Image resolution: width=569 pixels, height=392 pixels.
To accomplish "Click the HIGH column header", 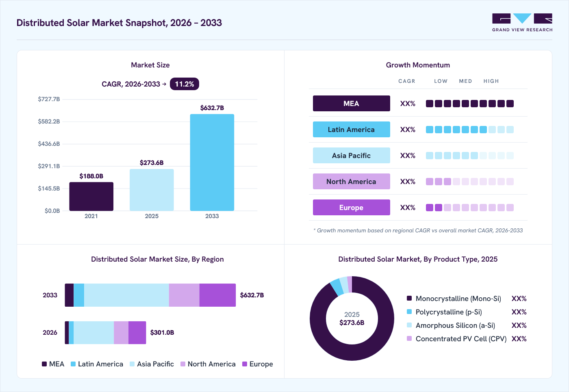I will pos(491,81).
